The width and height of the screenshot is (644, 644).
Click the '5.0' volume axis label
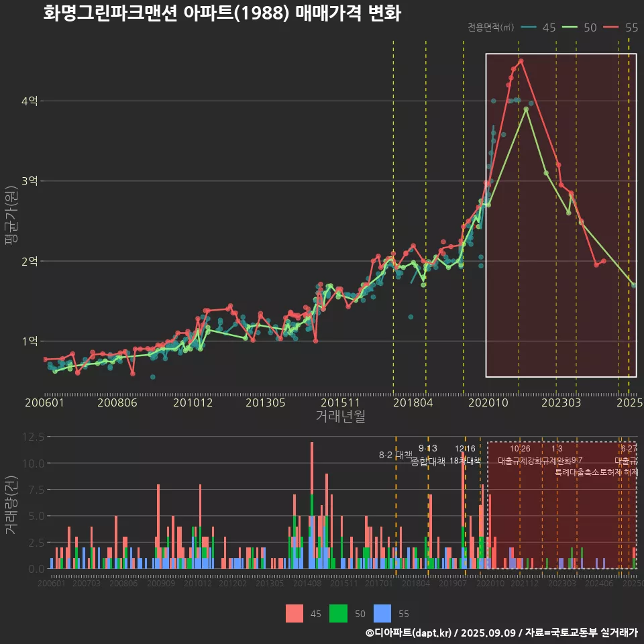(x=36, y=517)
